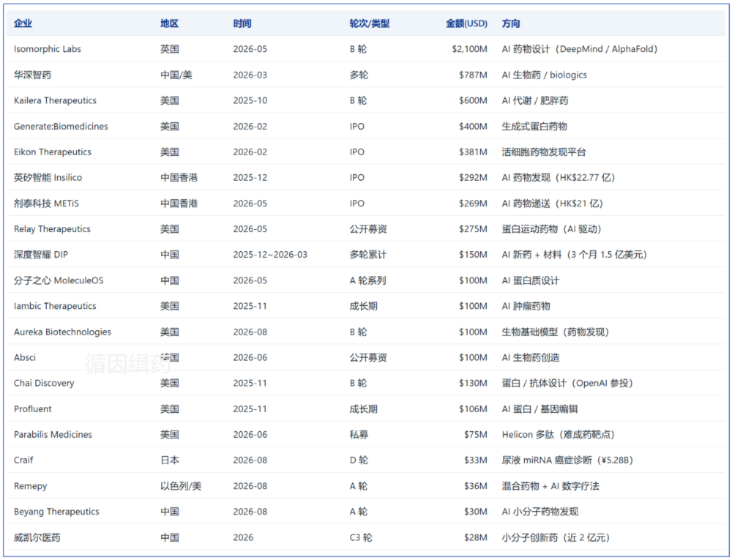Select the Kailera Therapeutics cell
The image size is (732, 560).
click(x=55, y=100)
